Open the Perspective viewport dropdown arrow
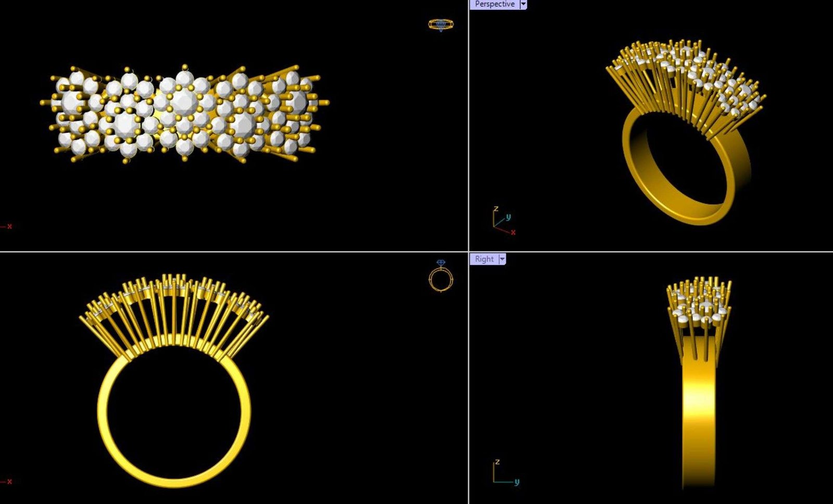Image resolution: width=833 pixels, height=504 pixels. [x=523, y=4]
